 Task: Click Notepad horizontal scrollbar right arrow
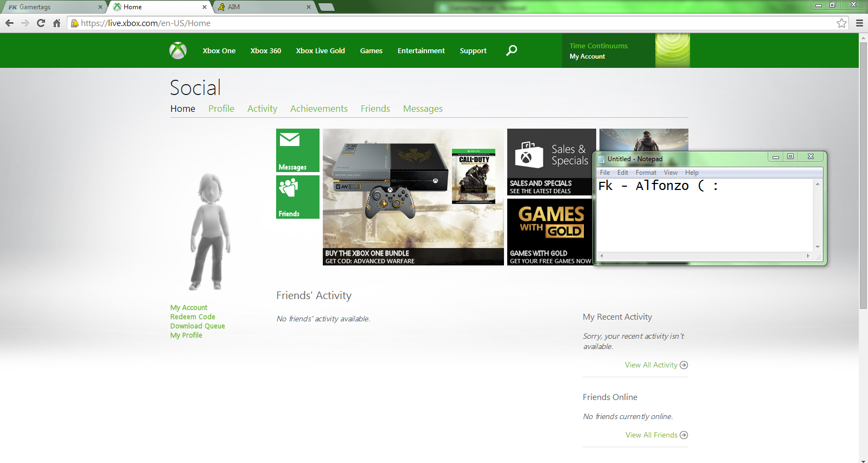[x=808, y=256]
